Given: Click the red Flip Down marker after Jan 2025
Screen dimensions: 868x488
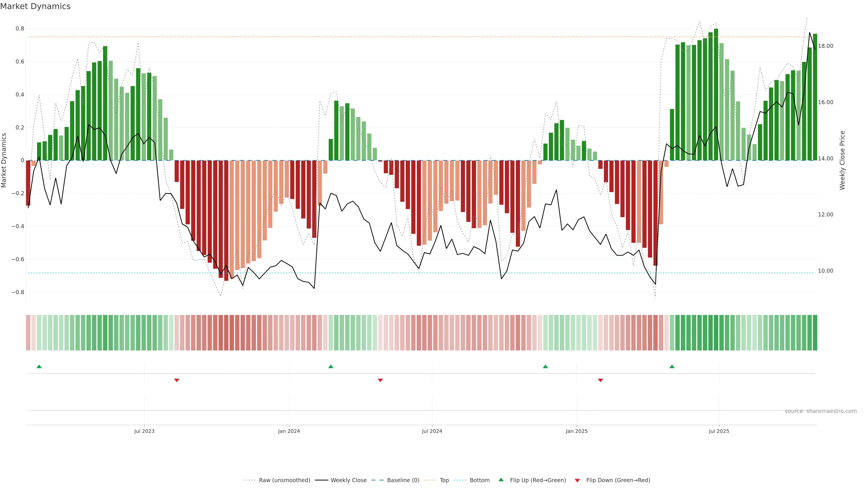Looking at the screenshot, I should 600,380.
